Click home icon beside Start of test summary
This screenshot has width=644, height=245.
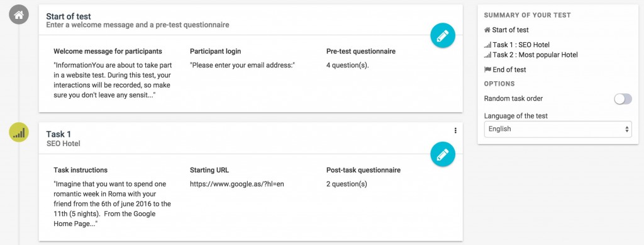tap(487, 30)
